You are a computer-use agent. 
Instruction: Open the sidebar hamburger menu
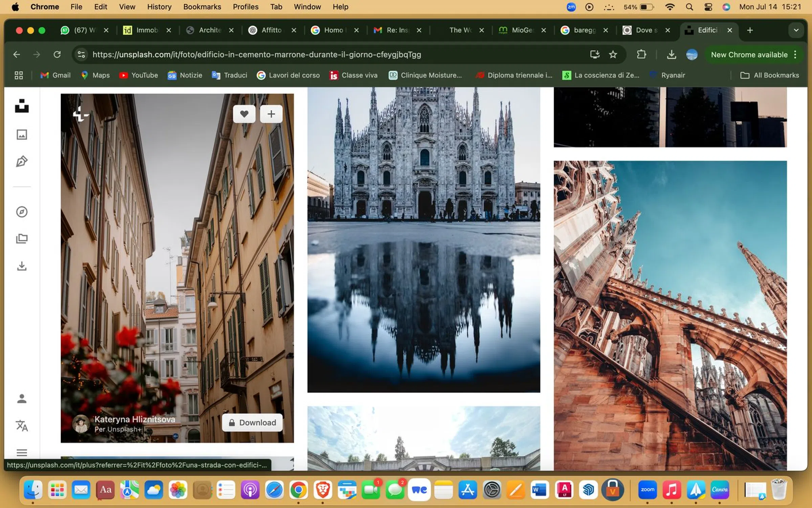pos(22,452)
